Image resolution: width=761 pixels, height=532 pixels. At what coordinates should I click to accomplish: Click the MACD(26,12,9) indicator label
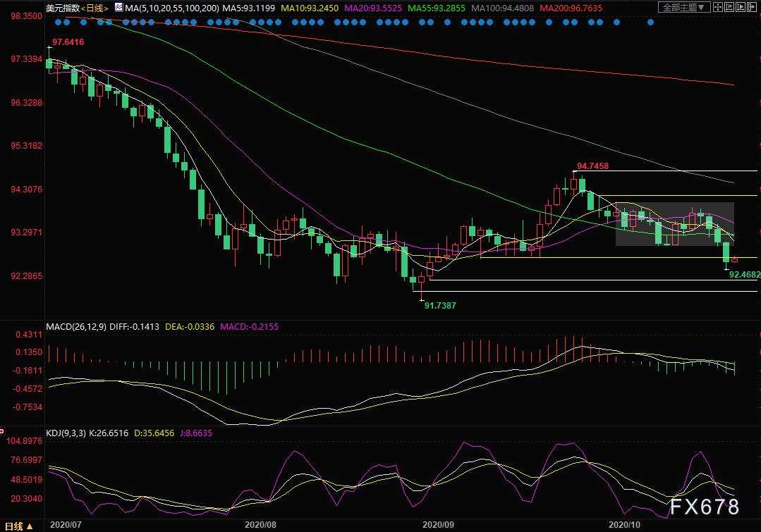pos(75,327)
